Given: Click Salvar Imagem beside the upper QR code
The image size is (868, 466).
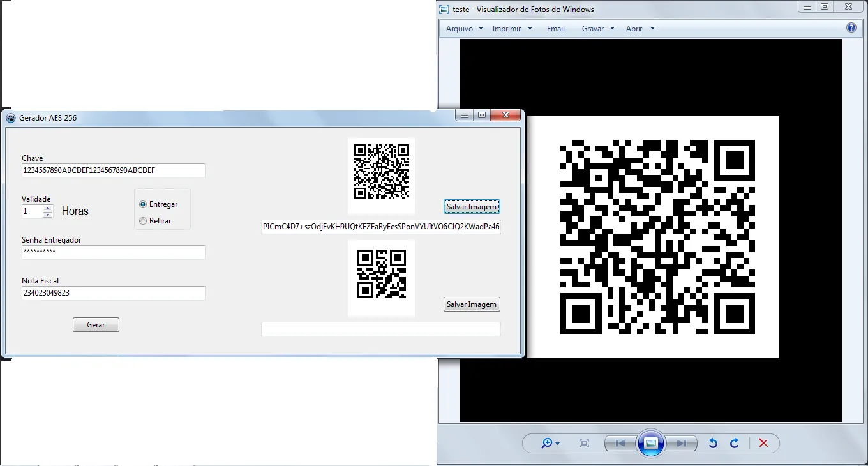Looking at the screenshot, I should pos(472,207).
